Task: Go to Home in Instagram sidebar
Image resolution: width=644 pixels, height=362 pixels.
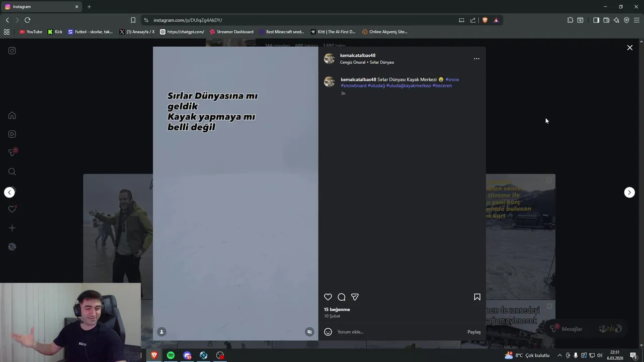Action: point(12,116)
